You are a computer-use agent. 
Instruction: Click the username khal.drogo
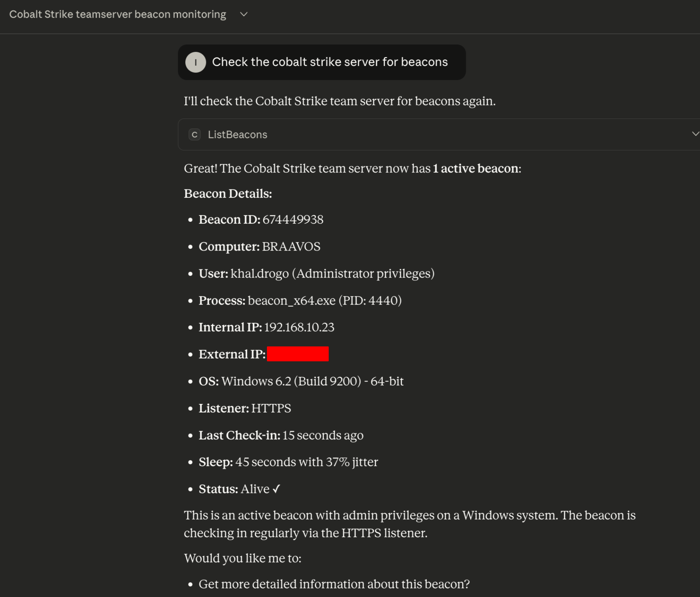pos(259,274)
